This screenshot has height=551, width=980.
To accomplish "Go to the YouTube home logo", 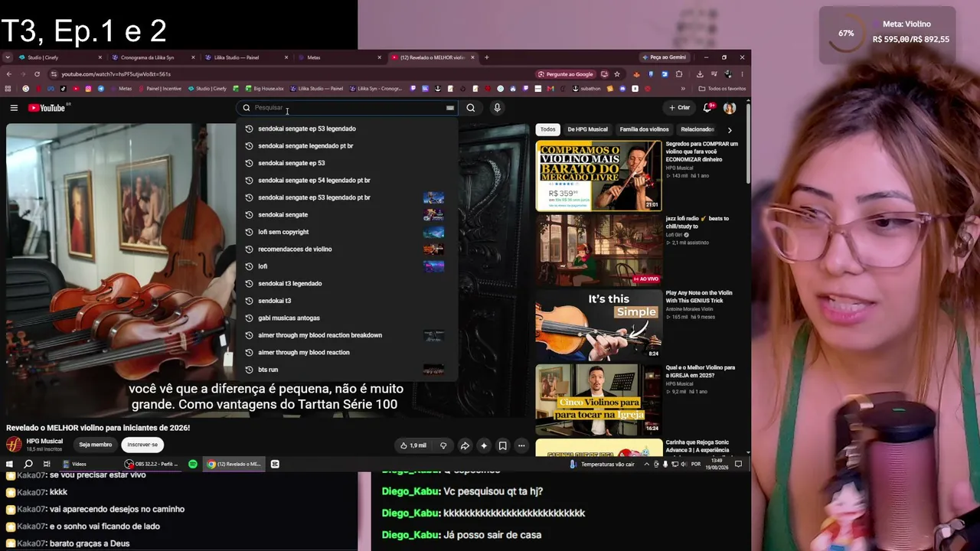I will pyautogui.click(x=47, y=108).
